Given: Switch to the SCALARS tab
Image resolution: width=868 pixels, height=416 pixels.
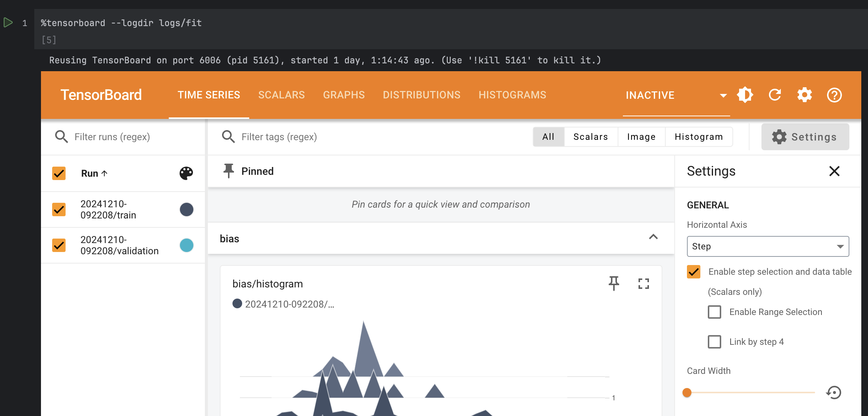Looking at the screenshot, I should tap(282, 95).
